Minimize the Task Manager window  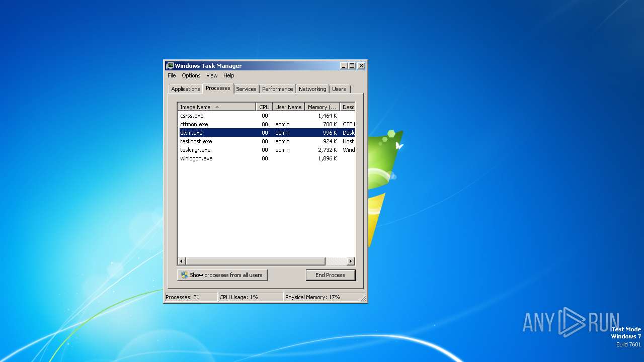344,66
